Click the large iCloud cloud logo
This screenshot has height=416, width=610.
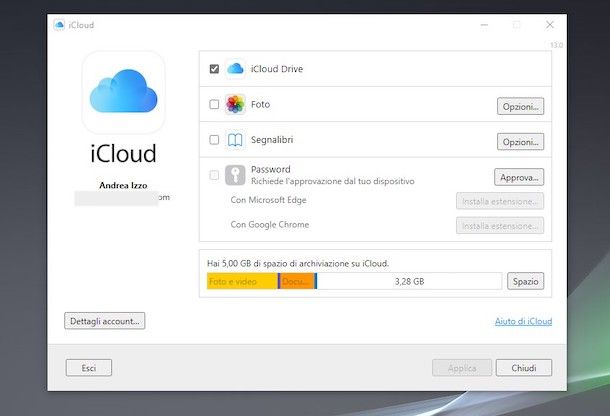coord(123,92)
